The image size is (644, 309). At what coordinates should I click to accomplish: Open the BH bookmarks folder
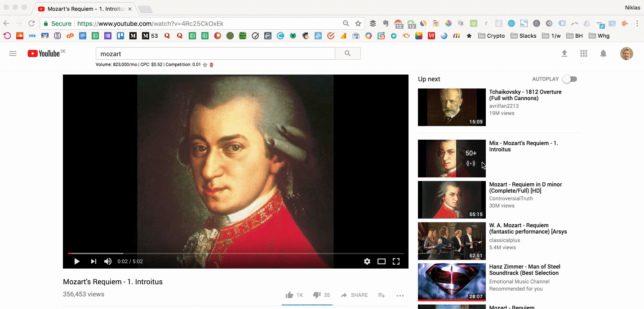[575, 35]
